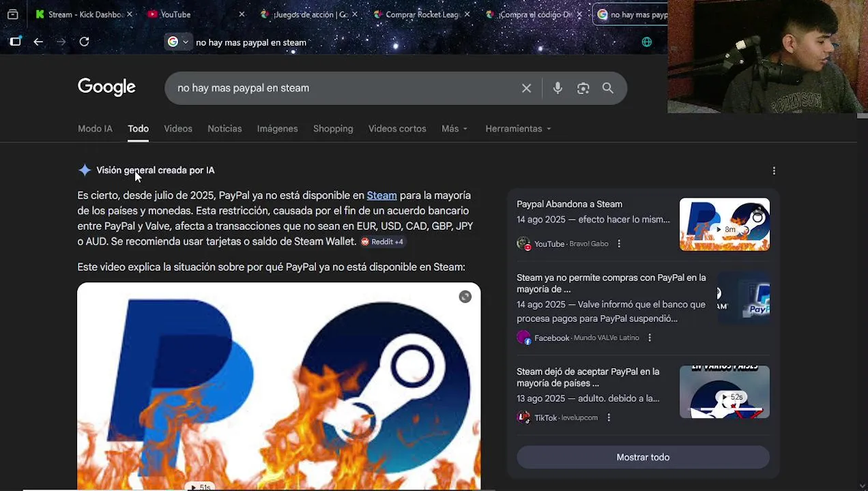The image size is (868, 491).
Task: Click the Facebook source avatar icon
Action: (523, 338)
